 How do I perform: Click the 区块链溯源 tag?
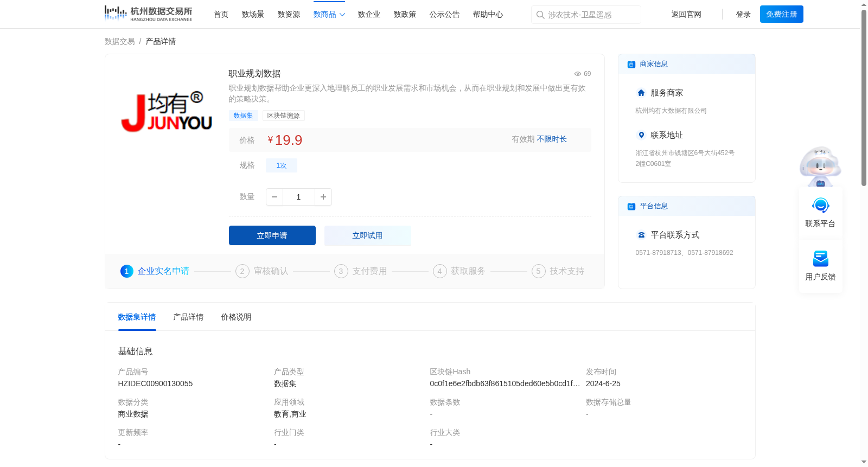pyautogui.click(x=284, y=116)
